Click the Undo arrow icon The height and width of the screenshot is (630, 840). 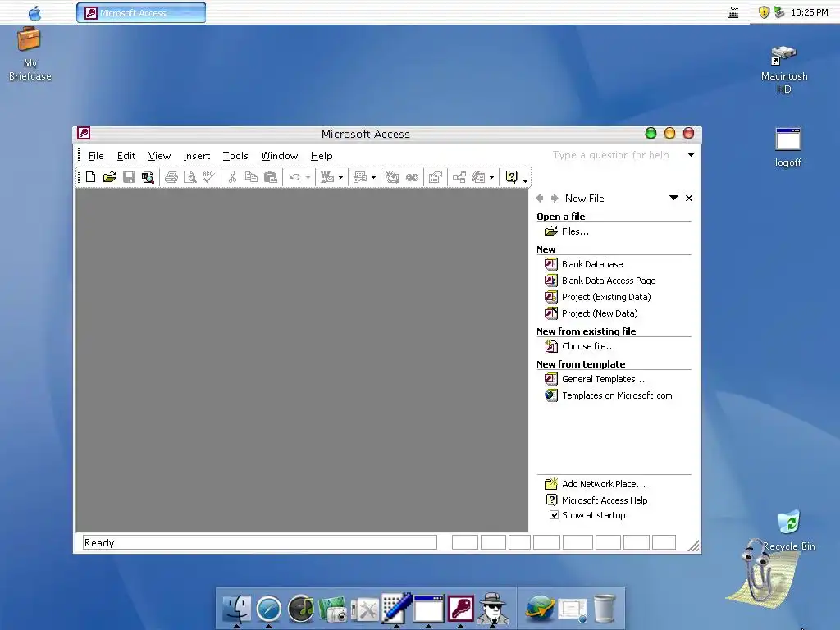point(294,177)
